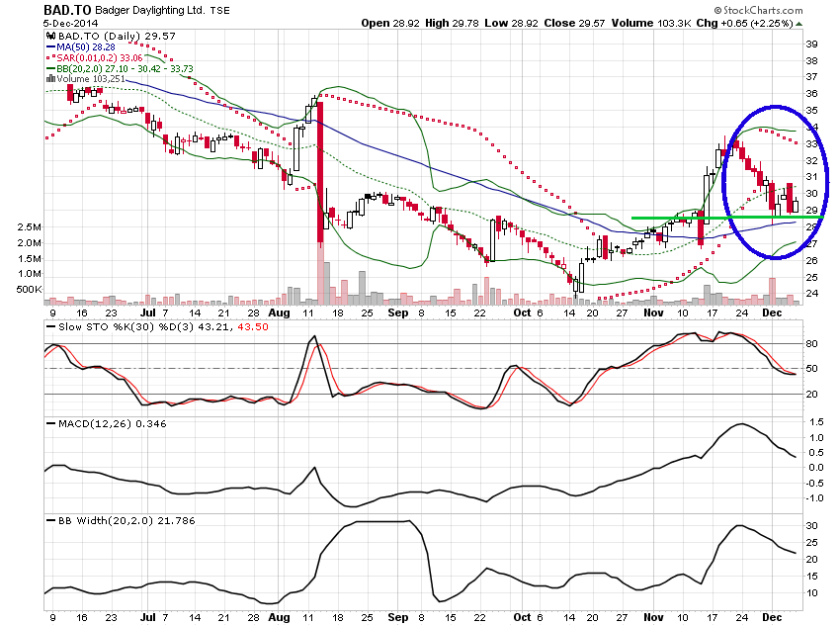This screenshot has height=626, width=840.
Task: Click the Volume 103,251 legend entry
Action: [91, 79]
